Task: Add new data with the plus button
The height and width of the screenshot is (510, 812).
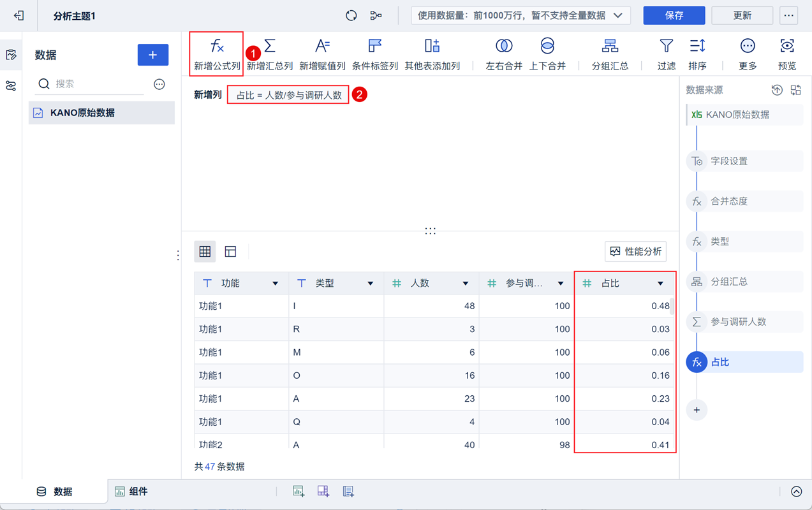Action: point(153,55)
